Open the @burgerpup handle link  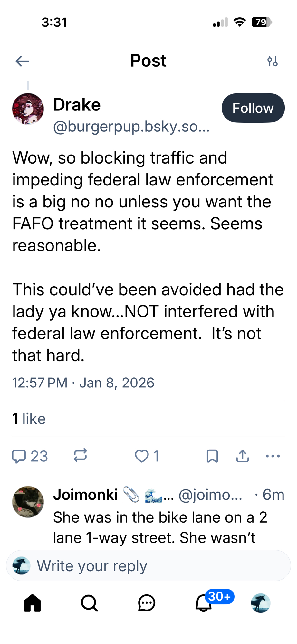pos(131,127)
